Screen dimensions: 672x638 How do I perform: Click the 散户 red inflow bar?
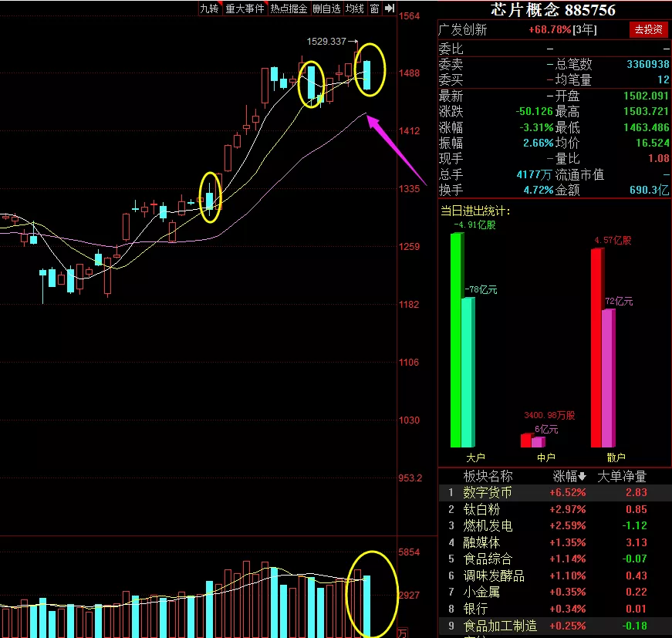pyautogui.click(x=597, y=348)
